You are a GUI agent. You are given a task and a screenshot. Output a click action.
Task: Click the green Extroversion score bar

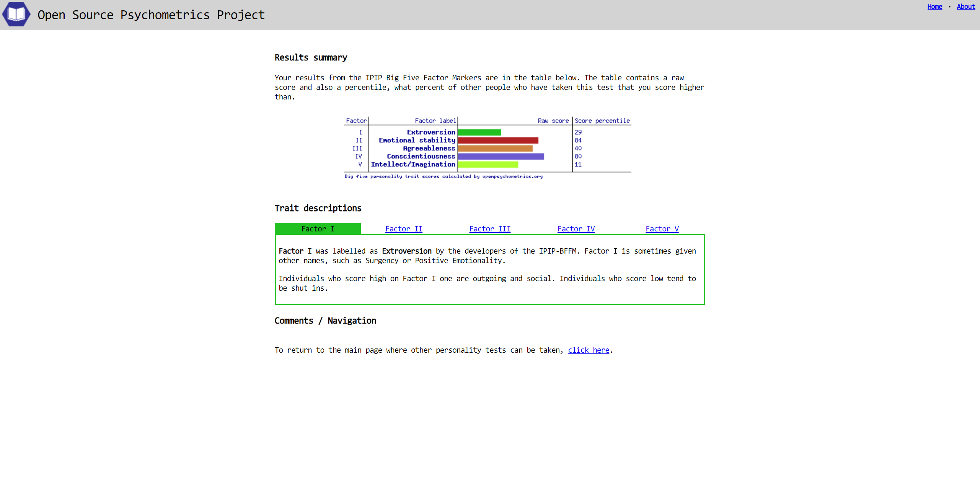coord(479,132)
